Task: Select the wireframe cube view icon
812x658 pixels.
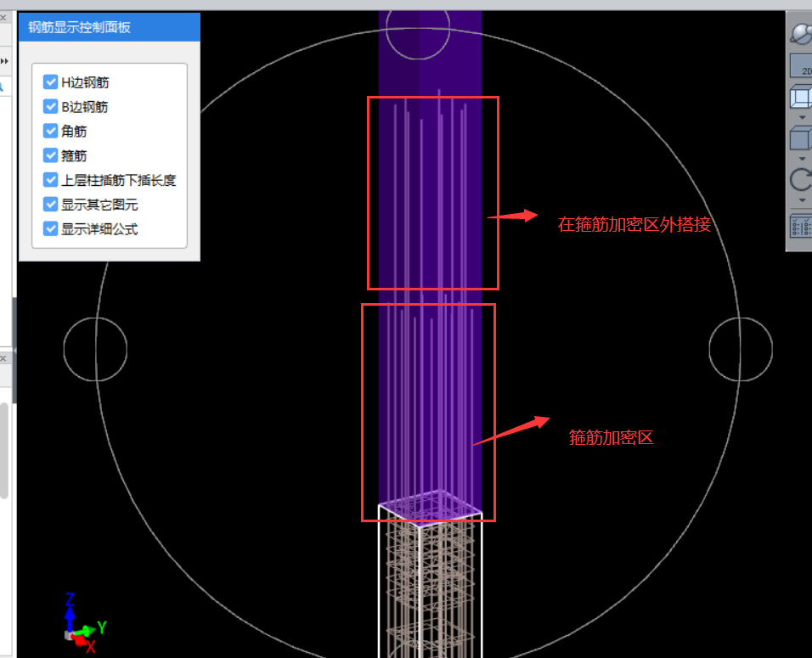Action: tap(801, 98)
